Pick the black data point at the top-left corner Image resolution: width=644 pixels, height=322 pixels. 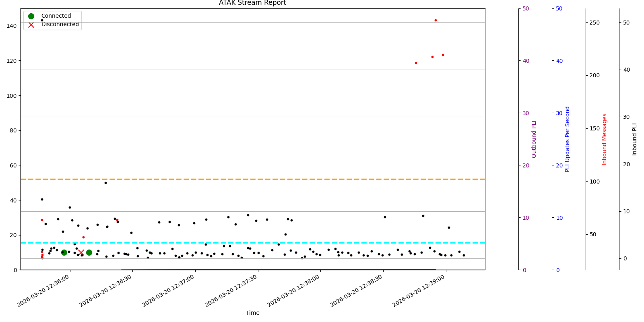click(42, 20)
